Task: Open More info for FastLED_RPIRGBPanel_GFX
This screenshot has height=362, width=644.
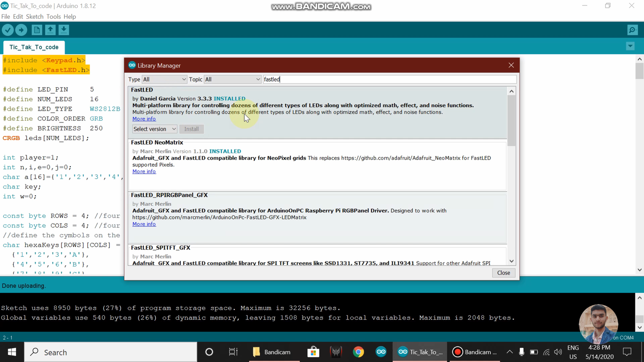Action: tap(144, 224)
